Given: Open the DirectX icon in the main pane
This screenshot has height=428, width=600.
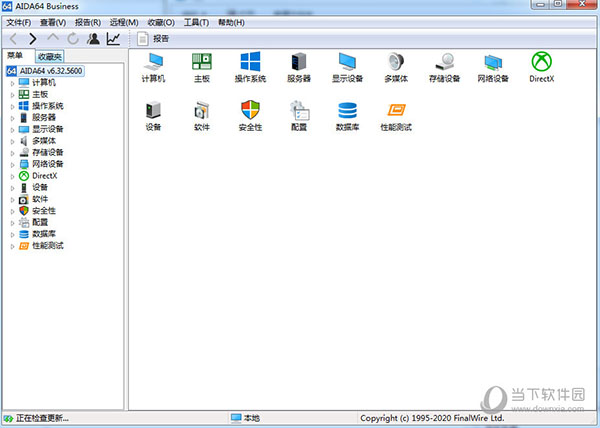Looking at the screenshot, I should coord(541,68).
